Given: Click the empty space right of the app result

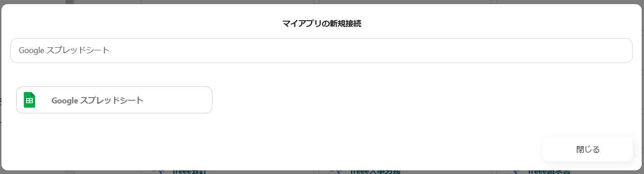Looking at the screenshot, I should click(x=405, y=100).
